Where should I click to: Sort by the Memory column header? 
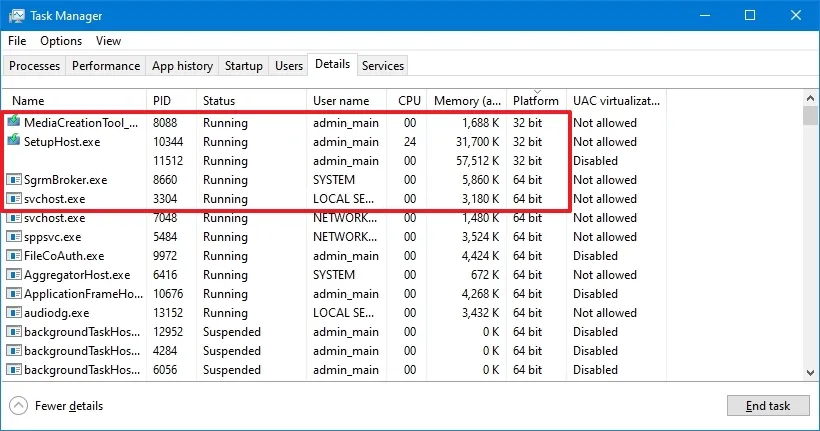(x=466, y=100)
